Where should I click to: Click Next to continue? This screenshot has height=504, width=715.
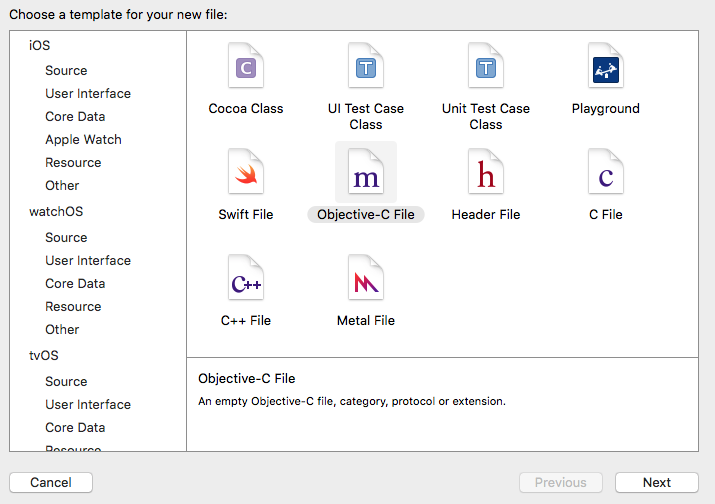pyautogui.click(x=657, y=483)
